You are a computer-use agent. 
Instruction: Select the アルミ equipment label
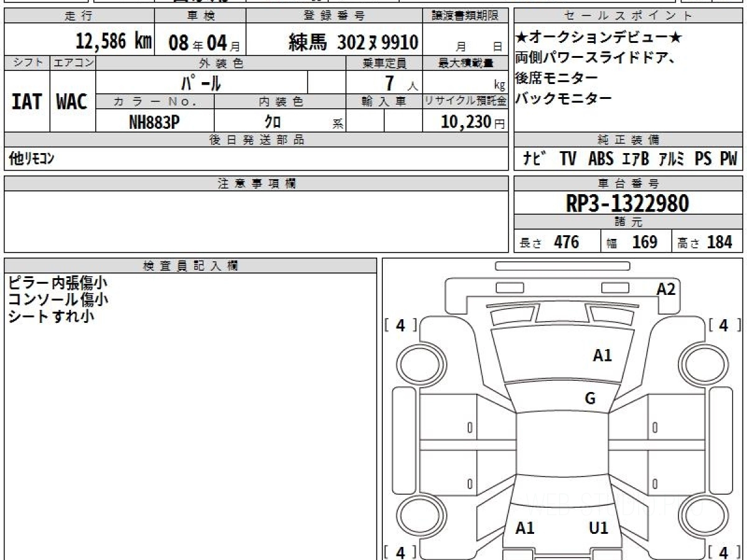672,159
